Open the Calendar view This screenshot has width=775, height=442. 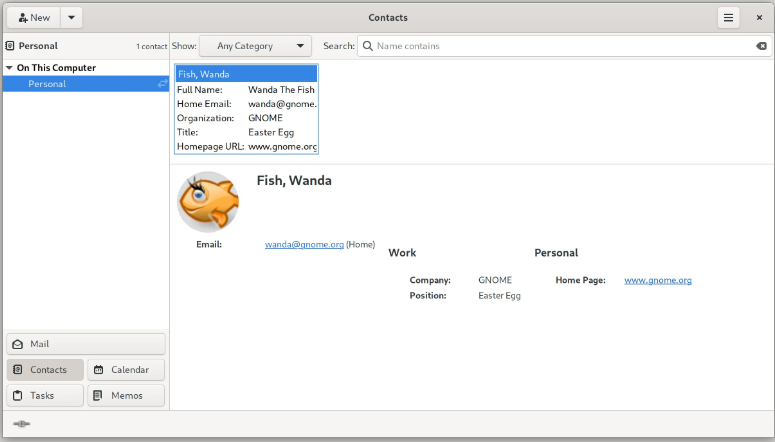tap(126, 370)
